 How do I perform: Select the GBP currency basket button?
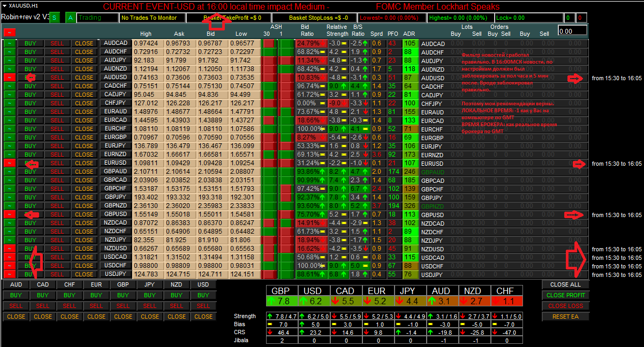click(123, 284)
